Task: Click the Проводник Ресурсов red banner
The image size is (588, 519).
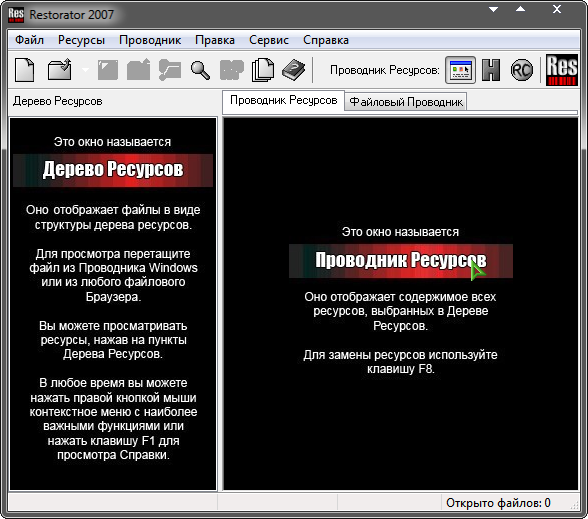Action: click(x=400, y=261)
